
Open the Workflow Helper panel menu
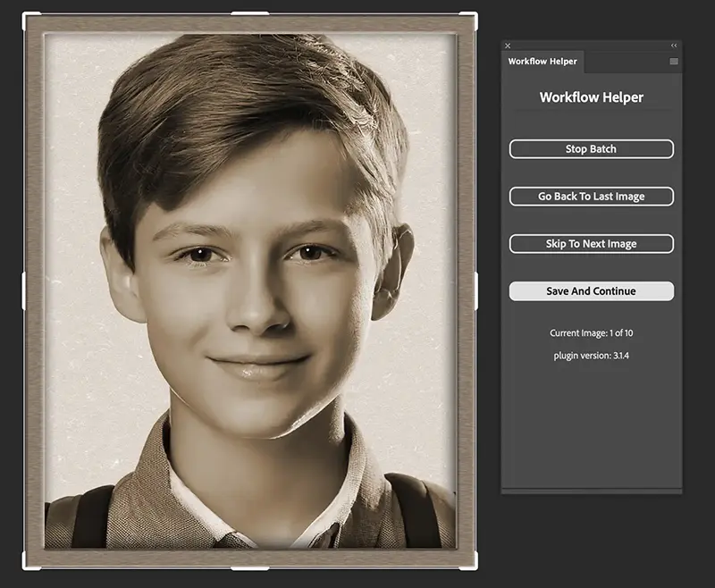click(x=674, y=61)
